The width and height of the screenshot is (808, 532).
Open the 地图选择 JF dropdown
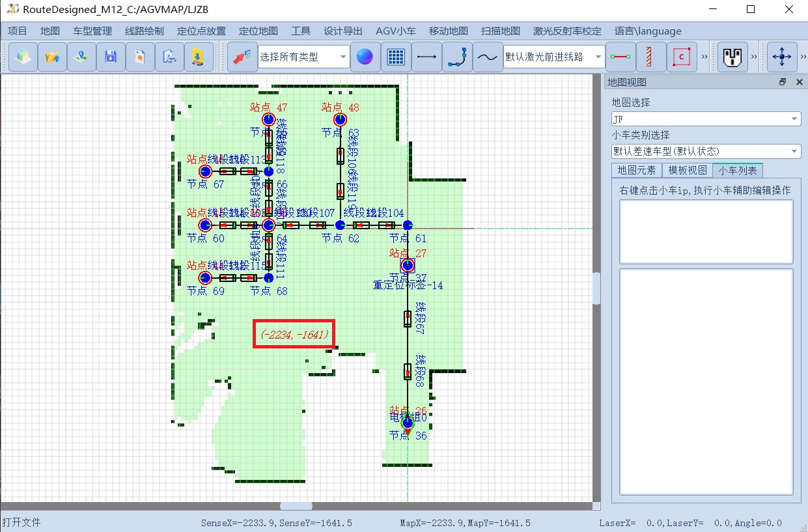point(706,119)
